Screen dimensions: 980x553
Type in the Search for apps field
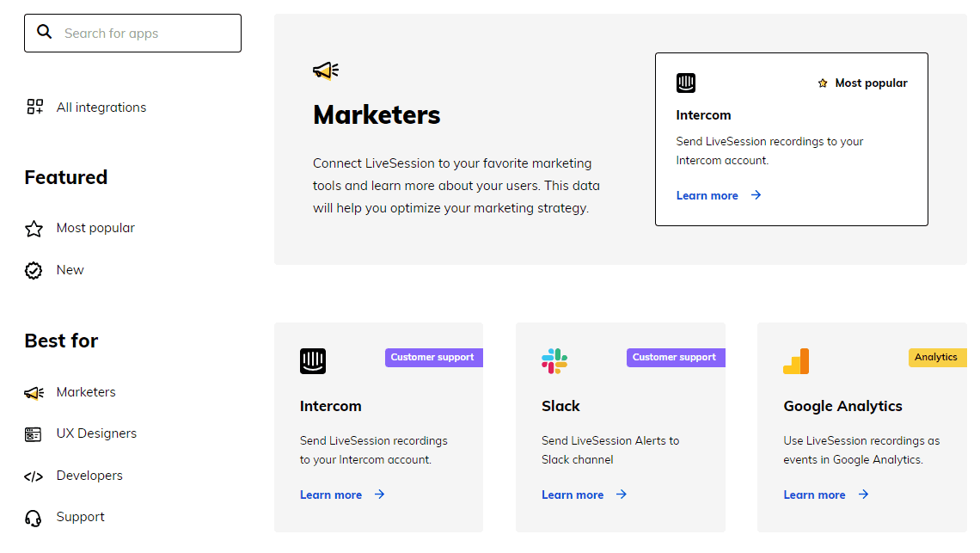146,34
